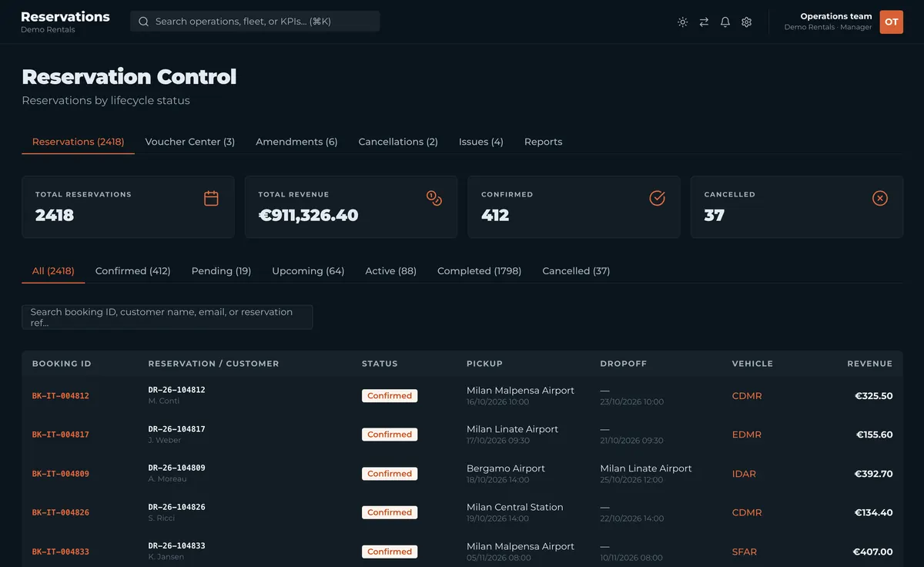
Task: Click Confirmed badge for DR-26-104833
Action: (x=390, y=552)
